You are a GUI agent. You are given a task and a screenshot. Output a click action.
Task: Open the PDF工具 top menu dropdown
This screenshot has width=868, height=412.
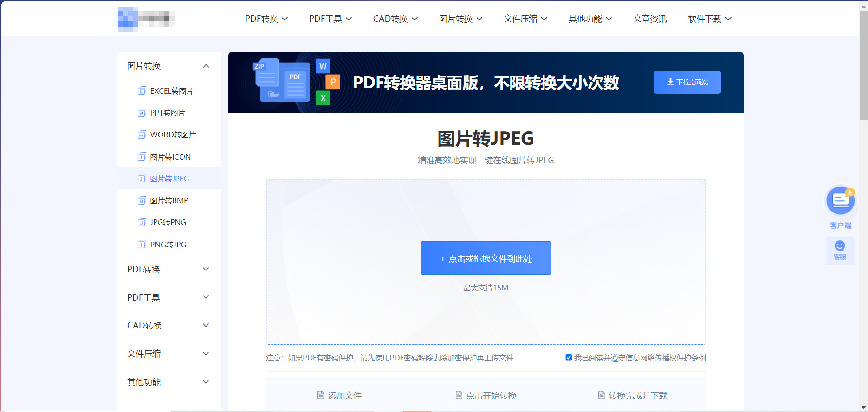330,19
